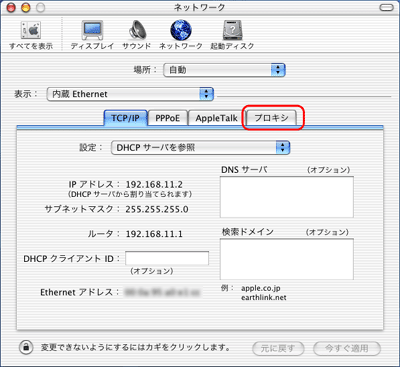Click the Apply Now (今すぐ適用) button
This screenshot has height=367, width=400.
[347, 348]
